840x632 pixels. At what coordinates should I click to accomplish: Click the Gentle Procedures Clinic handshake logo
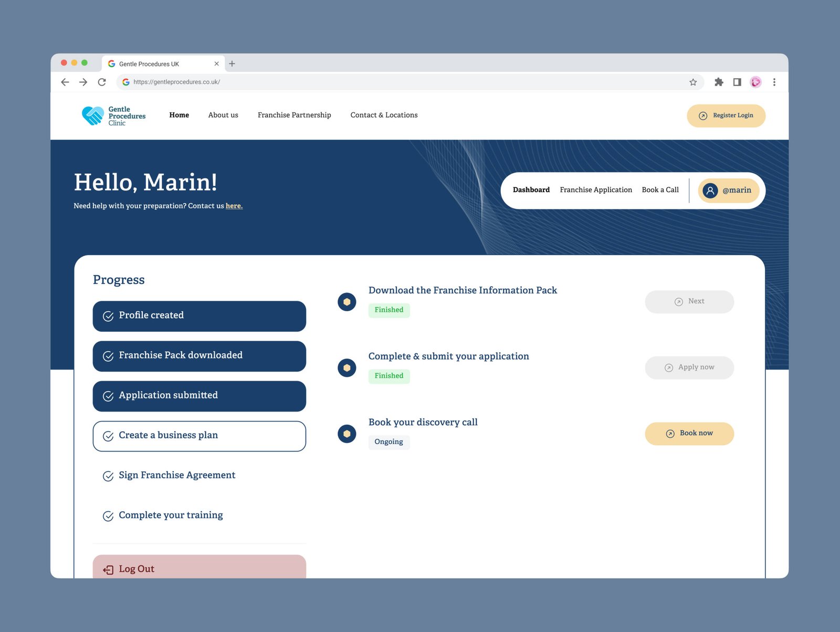tap(92, 115)
